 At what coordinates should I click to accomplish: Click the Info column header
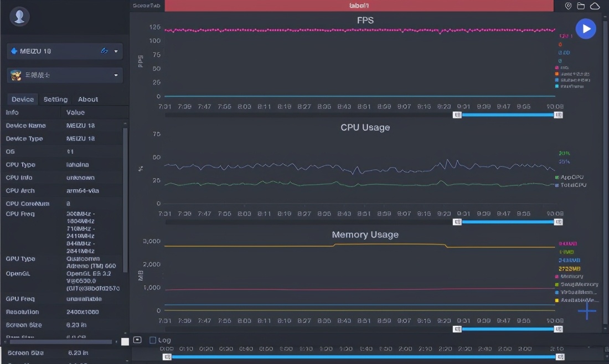pyautogui.click(x=12, y=112)
